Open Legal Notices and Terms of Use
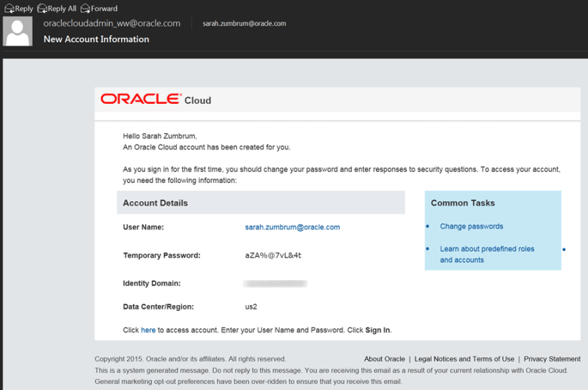 (x=464, y=359)
